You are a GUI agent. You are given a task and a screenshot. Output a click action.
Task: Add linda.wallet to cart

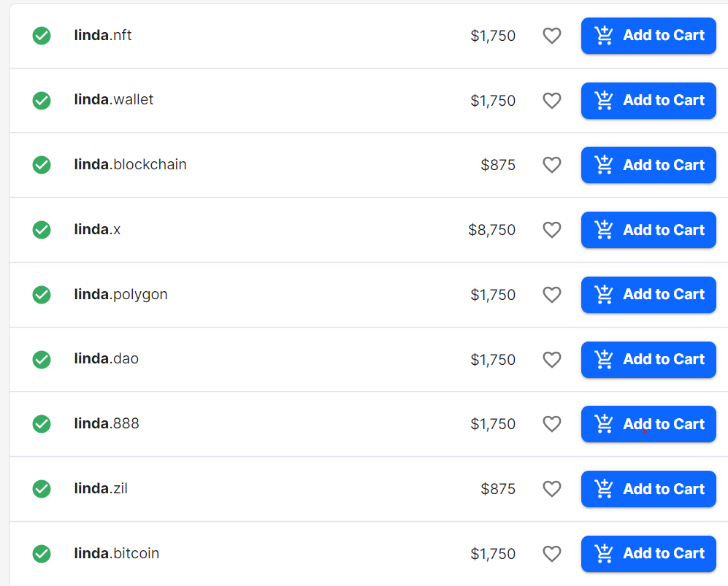click(648, 101)
